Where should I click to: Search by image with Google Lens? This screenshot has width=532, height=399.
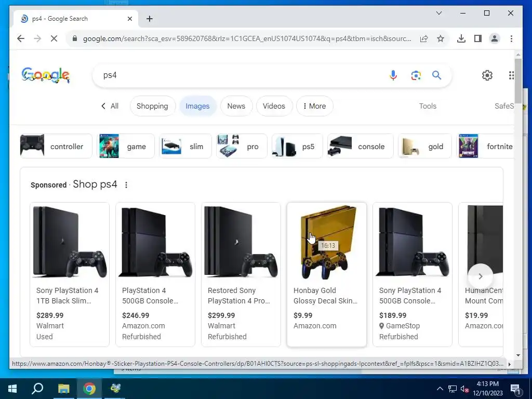(416, 75)
